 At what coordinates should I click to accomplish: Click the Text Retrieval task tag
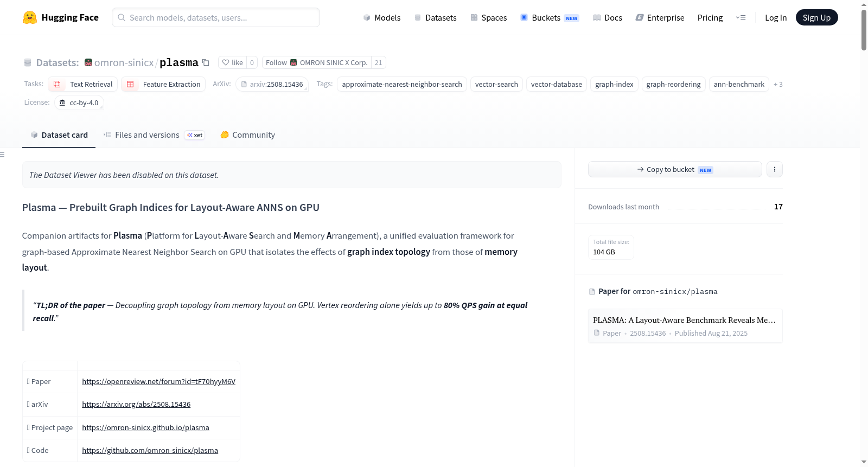point(83,84)
